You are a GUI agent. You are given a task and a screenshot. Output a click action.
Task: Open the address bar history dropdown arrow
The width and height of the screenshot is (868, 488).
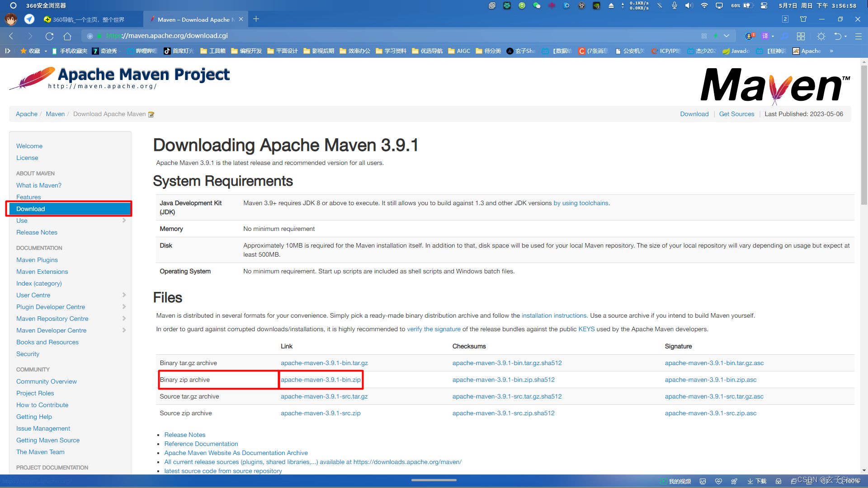[x=726, y=36]
